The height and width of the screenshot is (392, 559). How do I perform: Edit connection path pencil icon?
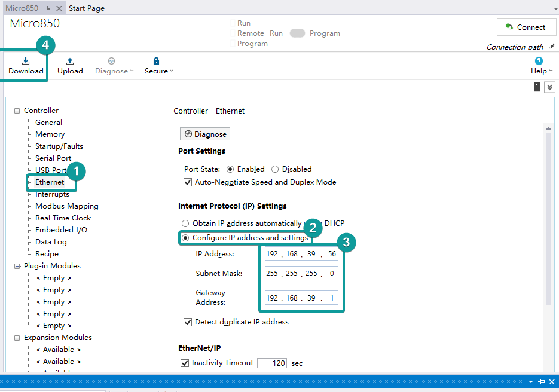tap(552, 47)
